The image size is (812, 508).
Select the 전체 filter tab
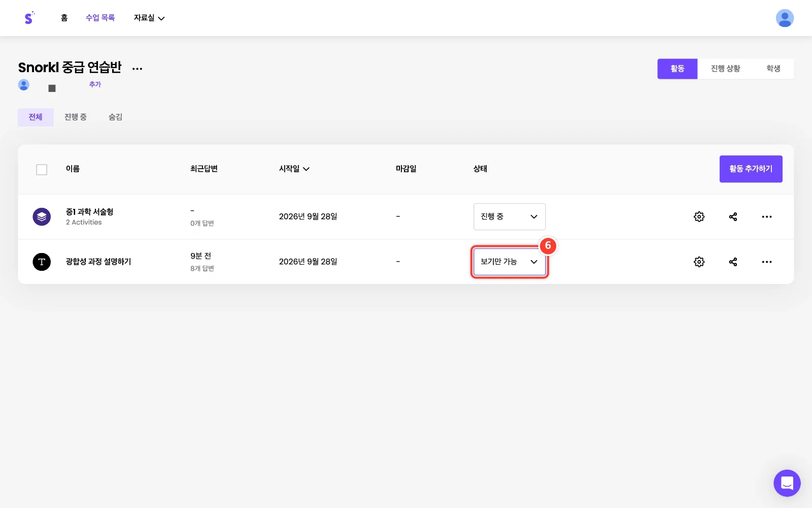click(x=36, y=117)
